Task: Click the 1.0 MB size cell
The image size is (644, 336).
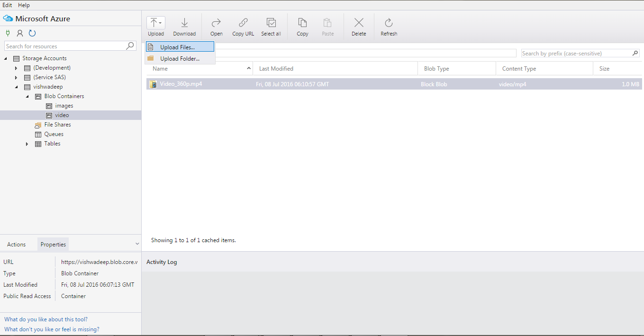Action: tap(631, 84)
